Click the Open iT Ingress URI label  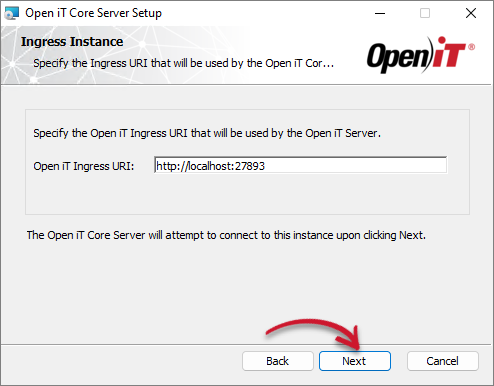tap(84, 166)
